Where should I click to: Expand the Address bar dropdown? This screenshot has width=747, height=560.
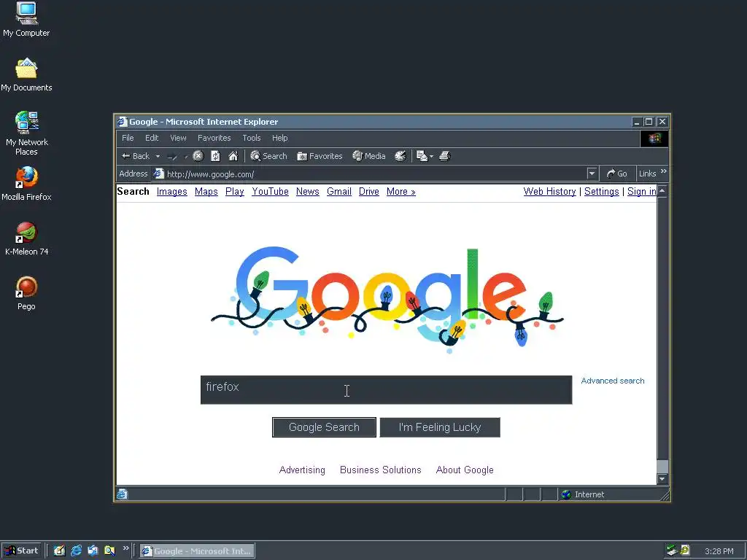(x=592, y=174)
